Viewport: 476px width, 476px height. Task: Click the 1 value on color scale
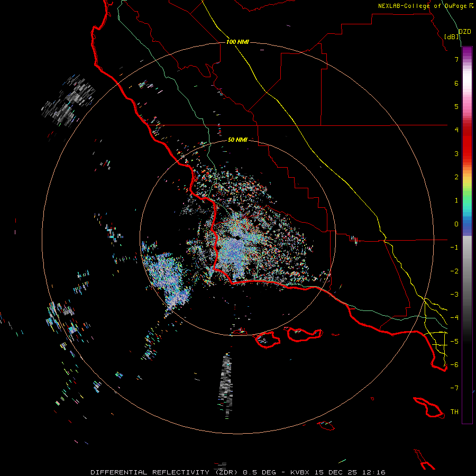point(456,200)
